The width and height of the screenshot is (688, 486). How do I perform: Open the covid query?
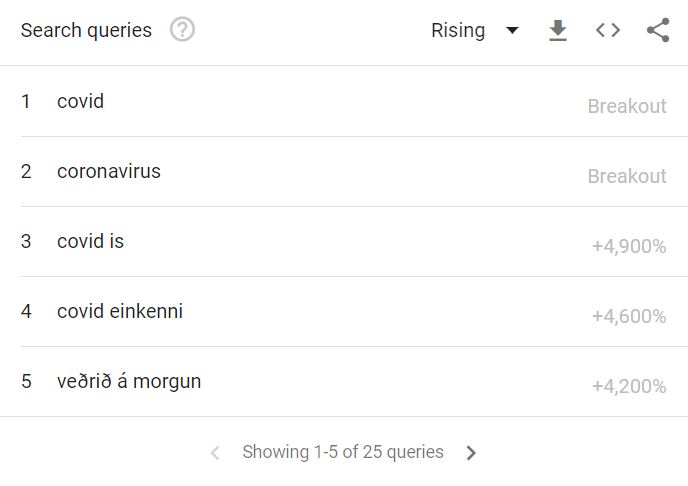80,101
